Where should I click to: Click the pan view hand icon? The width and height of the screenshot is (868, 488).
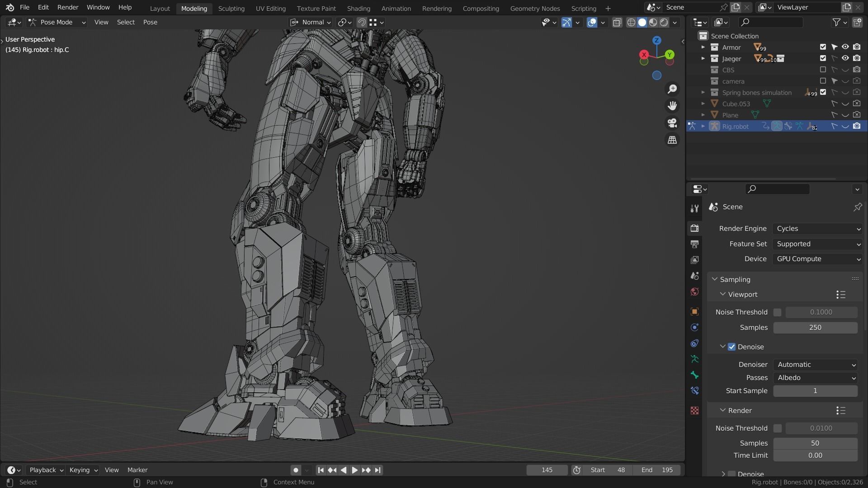672,106
